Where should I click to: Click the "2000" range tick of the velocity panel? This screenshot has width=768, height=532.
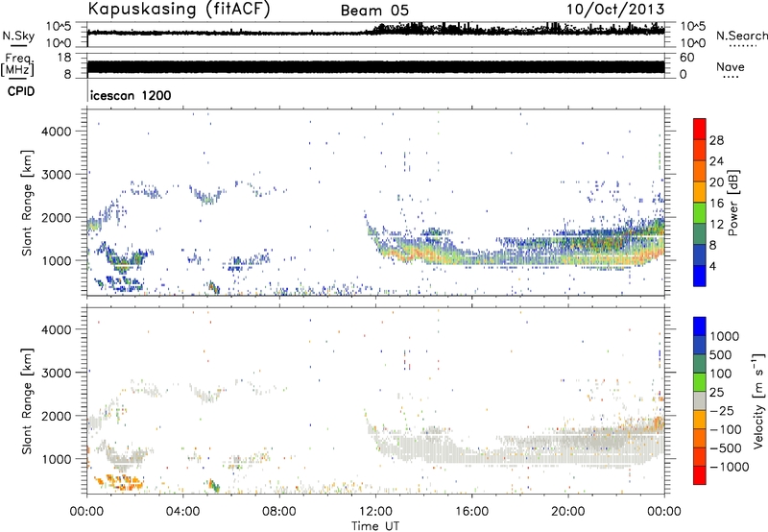click(x=57, y=416)
